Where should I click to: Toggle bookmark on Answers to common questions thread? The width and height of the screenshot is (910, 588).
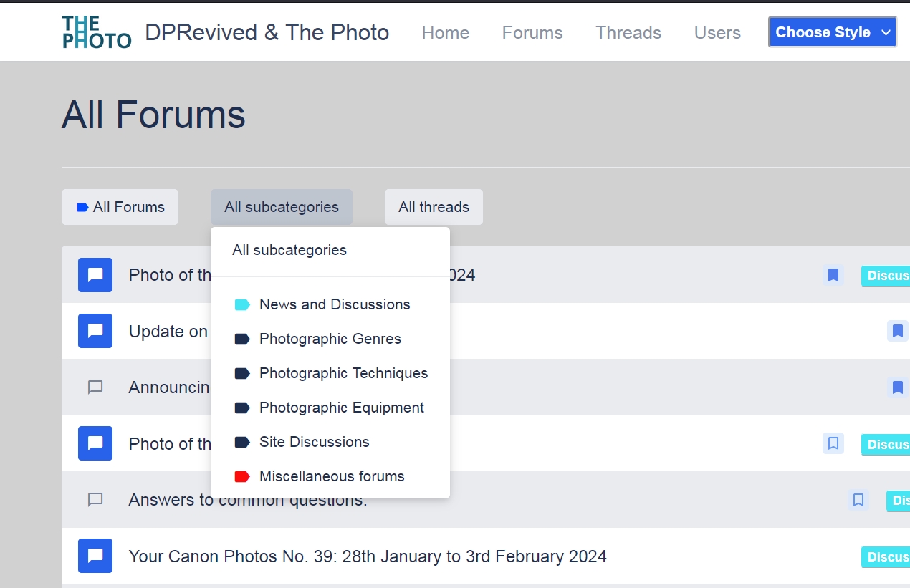[858, 499]
